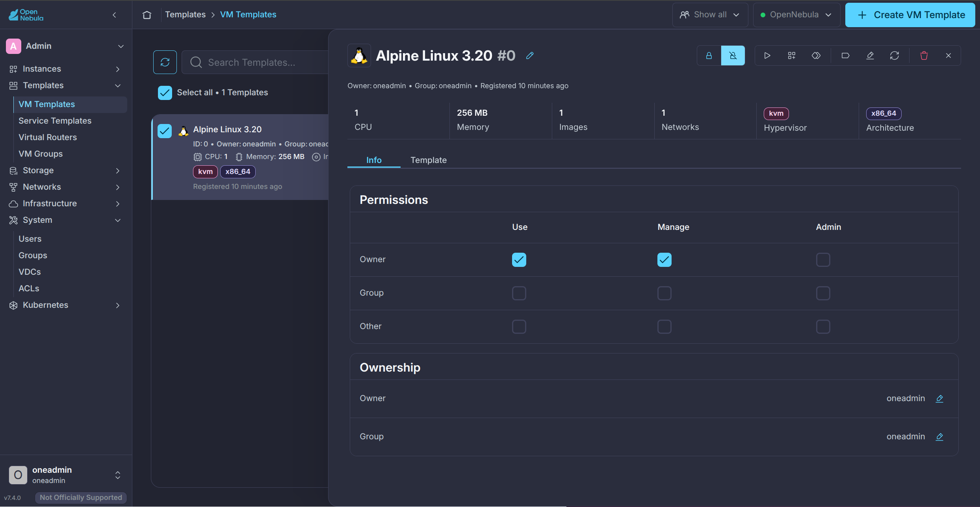Select the Alpine Linux 3.20 card title
Image resolution: width=980 pixels, height=507 pixels.
tap(227, 130)
